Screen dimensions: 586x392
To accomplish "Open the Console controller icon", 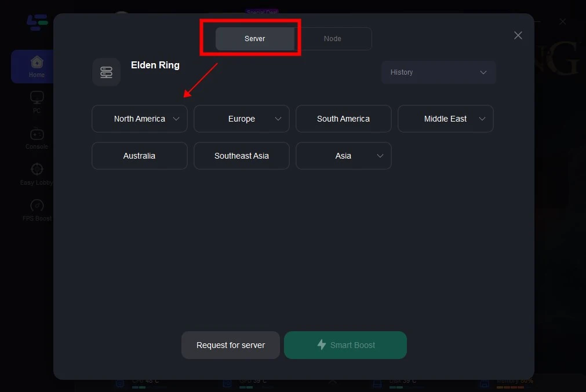I will [37, 134].
